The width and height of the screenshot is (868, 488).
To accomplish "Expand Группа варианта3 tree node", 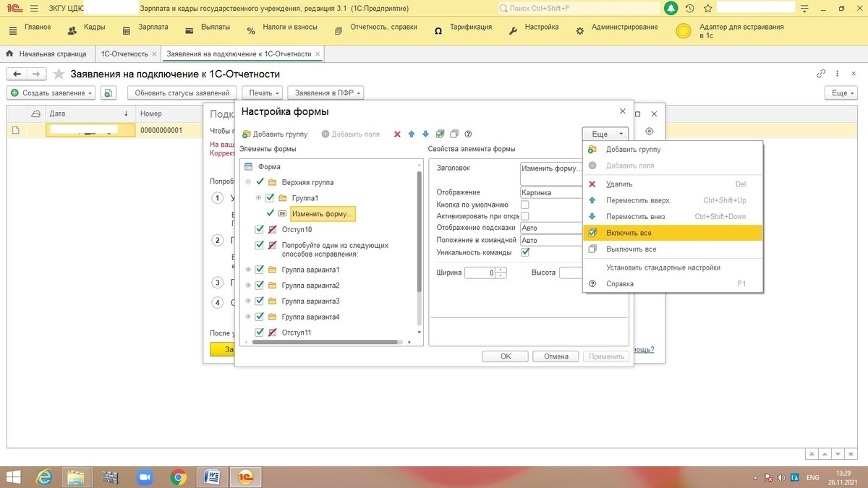I will [248, 301].
